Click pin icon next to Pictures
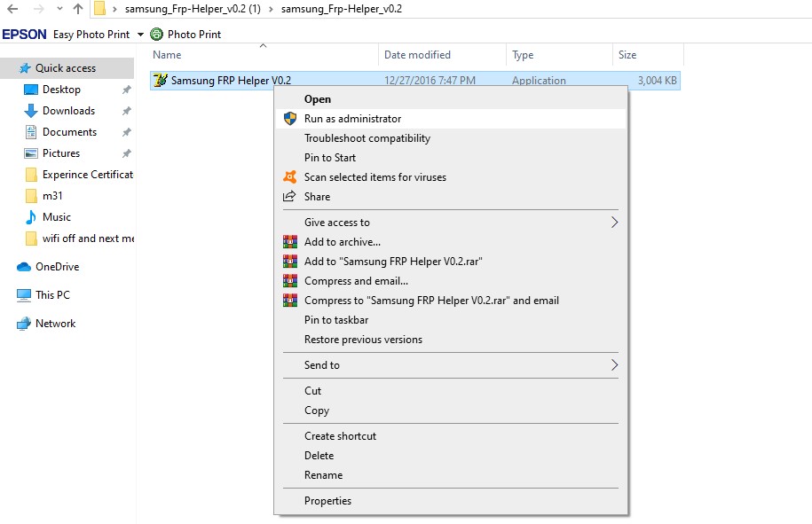The width and height of the screenshot is (812, 524). coord(126,153)
